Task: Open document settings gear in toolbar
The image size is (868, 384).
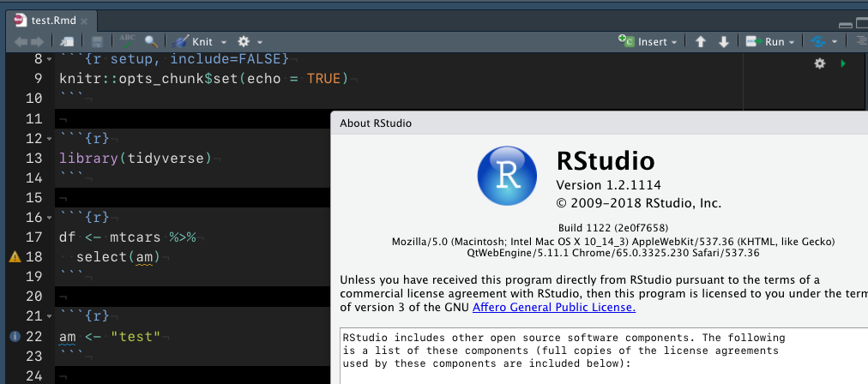Action: point(244,41)
